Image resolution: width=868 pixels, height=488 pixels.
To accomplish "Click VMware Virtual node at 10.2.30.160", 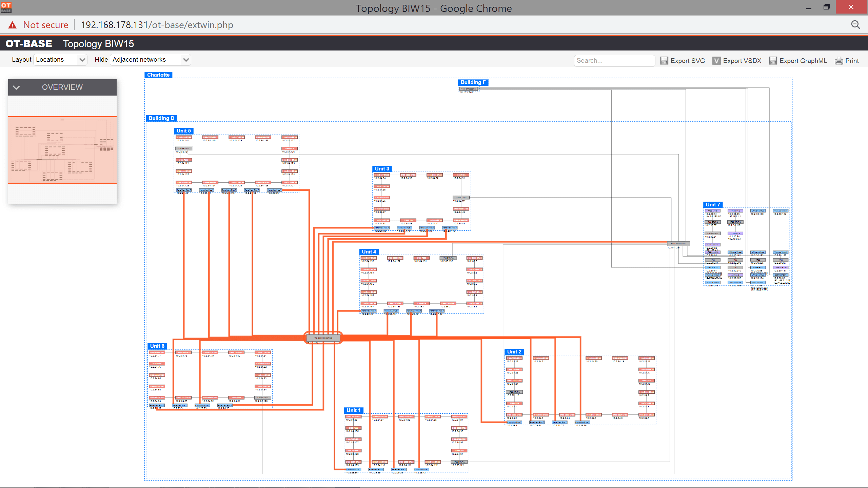I will 758,211.
